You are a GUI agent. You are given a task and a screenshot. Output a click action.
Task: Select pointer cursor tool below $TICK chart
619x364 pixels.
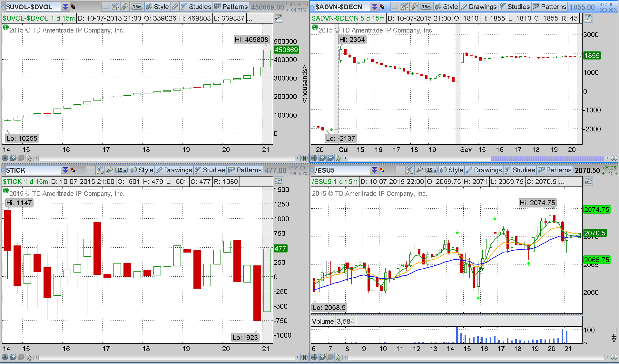point(29,357)
